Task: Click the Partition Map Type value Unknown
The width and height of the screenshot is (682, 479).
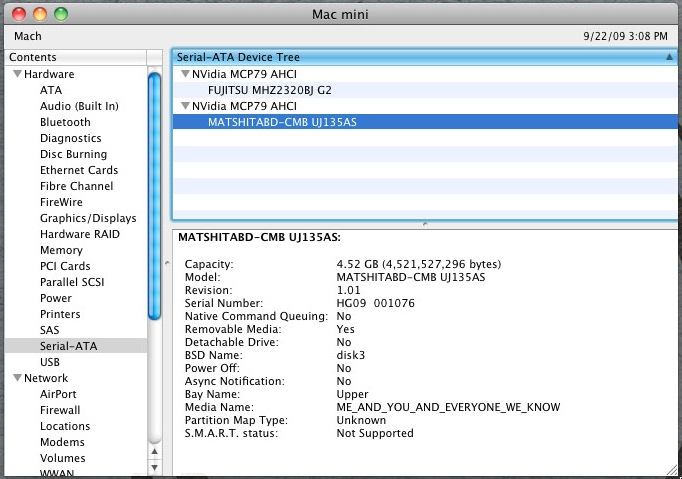Action: [x=361, y=420]
